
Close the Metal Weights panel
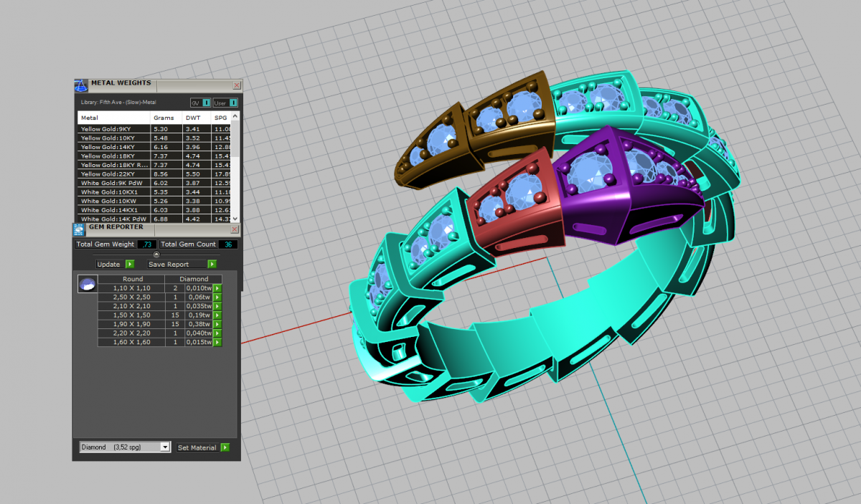click(x=237, y=85)
